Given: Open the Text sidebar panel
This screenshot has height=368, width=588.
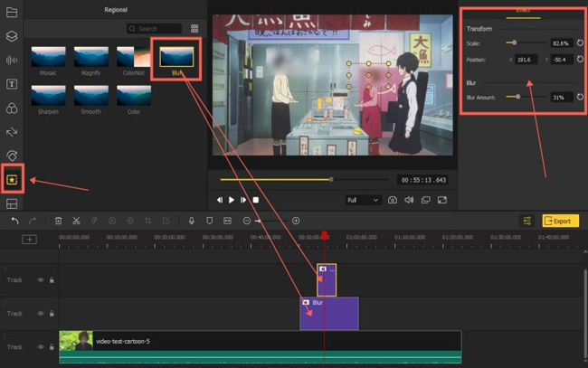Looking at the screenshot, I should pyautogui.click(x=12, y=84).
